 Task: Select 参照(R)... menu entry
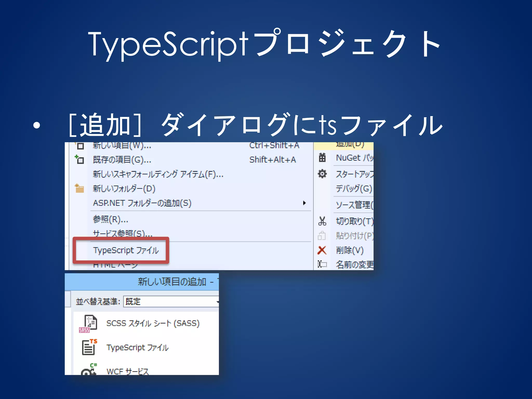tap(111, 220)
